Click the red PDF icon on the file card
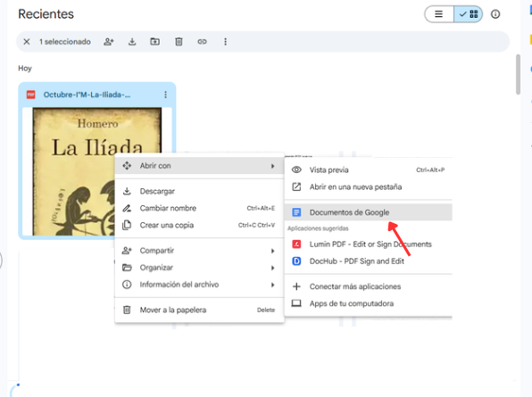Viewport: 532px width, 397px height. [x=31, y=95]
